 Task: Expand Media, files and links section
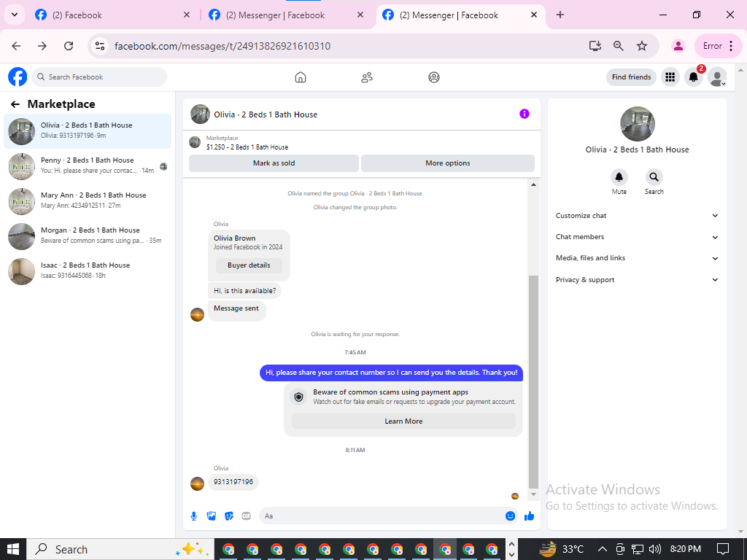637,258
